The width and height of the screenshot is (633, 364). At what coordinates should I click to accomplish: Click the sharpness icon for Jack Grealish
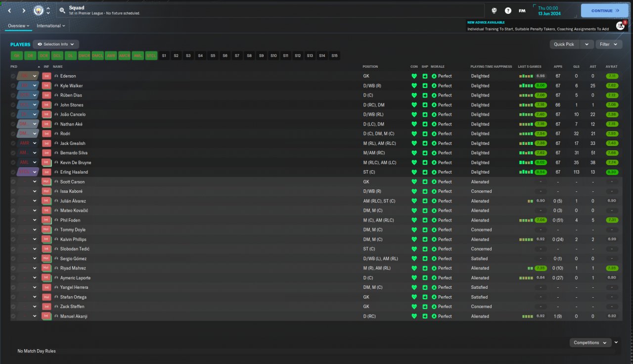[425, 143]
